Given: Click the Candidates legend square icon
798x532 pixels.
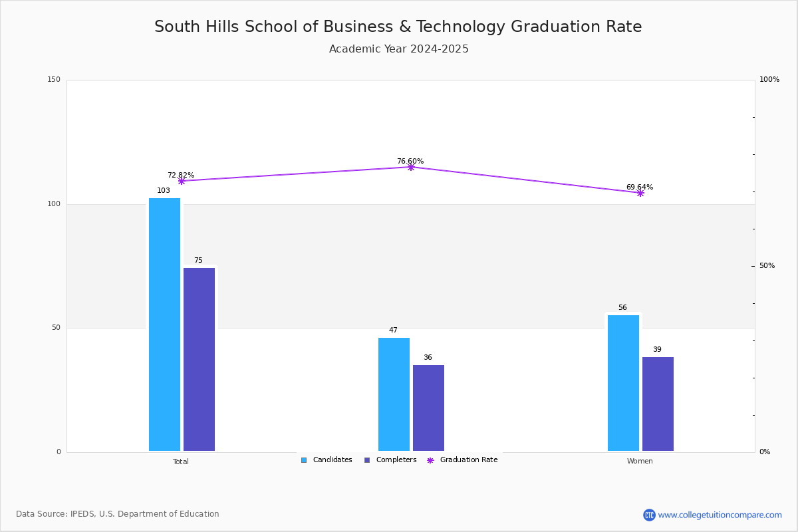Looking at the screenshot, I should (304, 460).
